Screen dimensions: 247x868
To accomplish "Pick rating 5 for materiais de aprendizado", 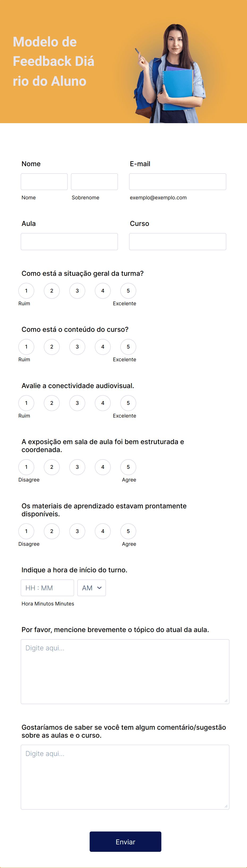I will click(128, 531).
